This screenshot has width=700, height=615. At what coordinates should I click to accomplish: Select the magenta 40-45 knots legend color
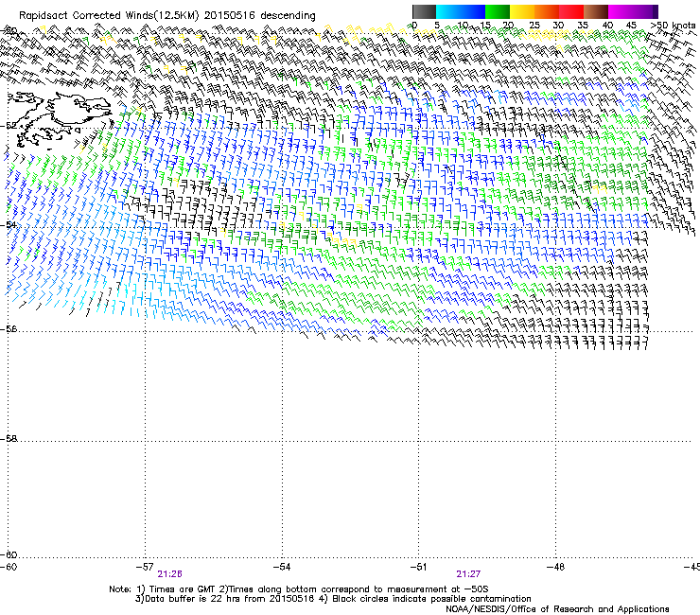tap(621, 11)
